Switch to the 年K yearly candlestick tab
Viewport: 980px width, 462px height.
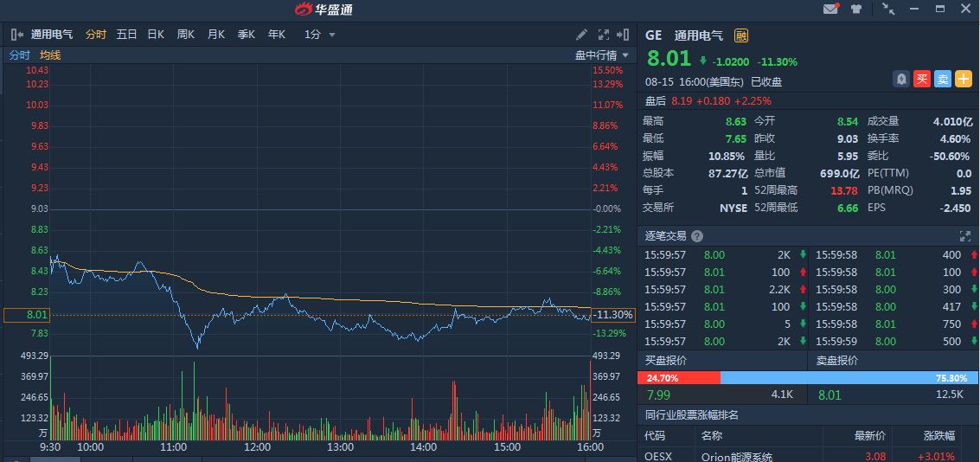click(x=276, y=35)
